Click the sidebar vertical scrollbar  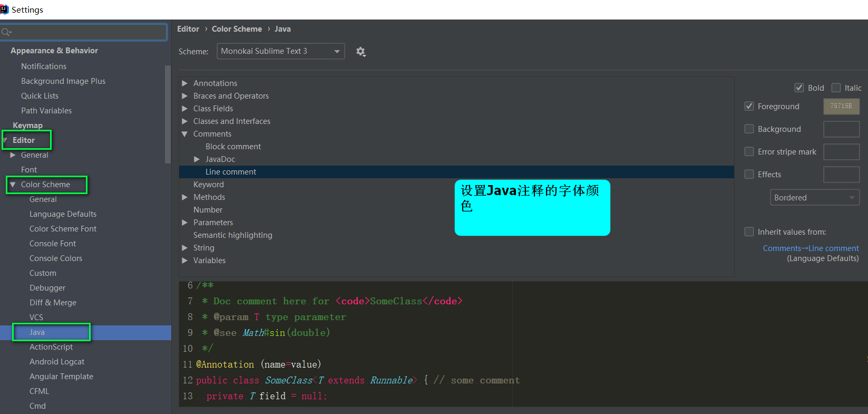[168, 114]
